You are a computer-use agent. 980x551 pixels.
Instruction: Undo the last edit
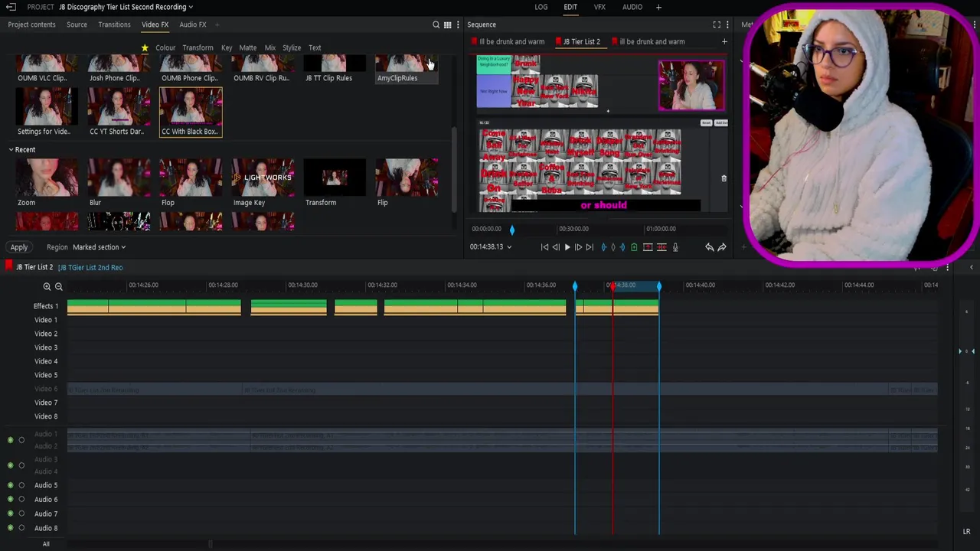coord(709,247)
